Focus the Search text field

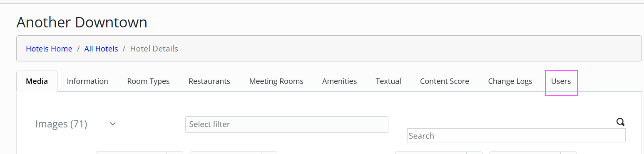(516, 136)
